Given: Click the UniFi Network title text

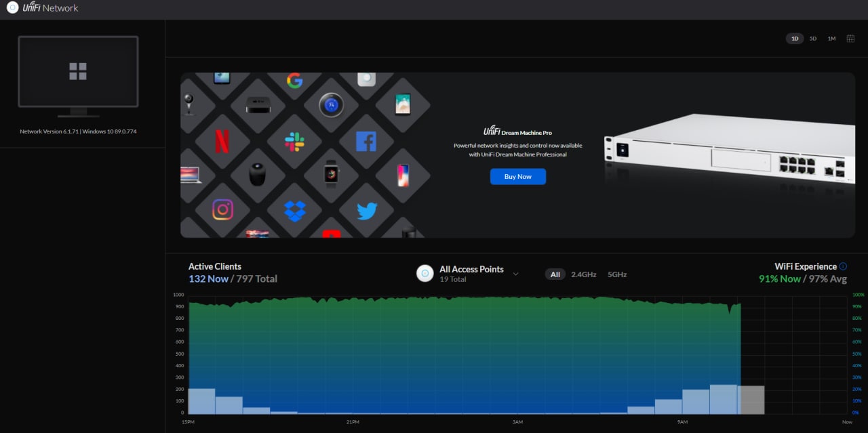Looking at the screenshot, I should 51,8.
